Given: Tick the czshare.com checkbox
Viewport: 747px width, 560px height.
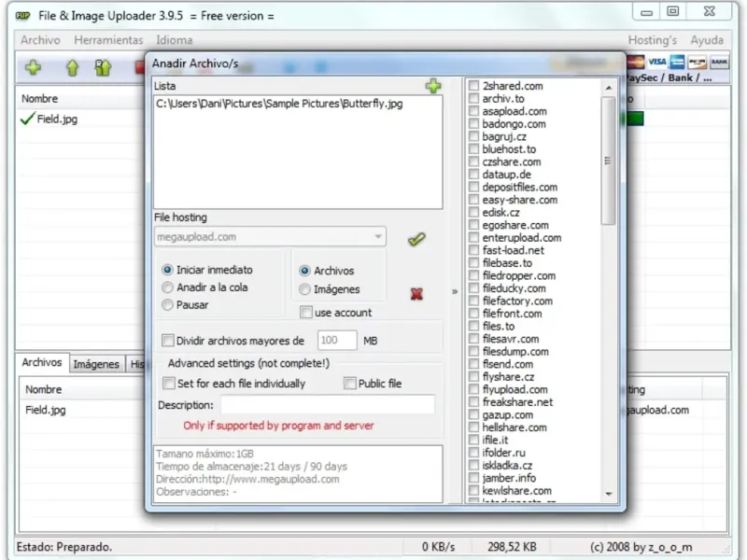Looking at the screenshot, I should (x=473, y=161).
